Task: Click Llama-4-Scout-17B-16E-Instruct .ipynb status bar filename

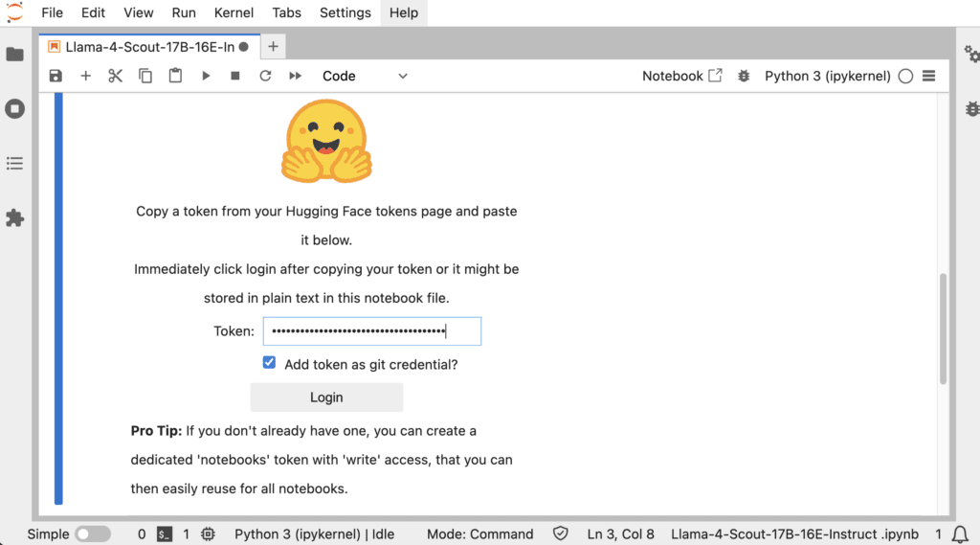Action: coord(794,534)
